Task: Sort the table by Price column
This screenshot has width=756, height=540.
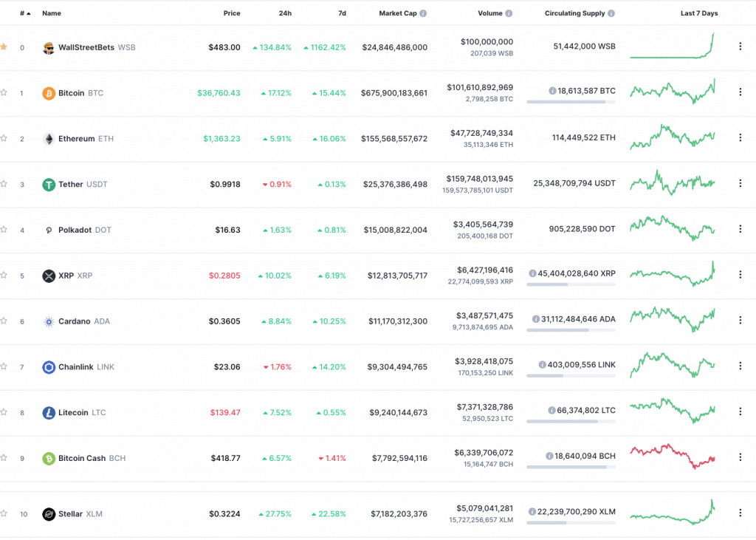Action: pyautogui.click(x=232, y=13)
